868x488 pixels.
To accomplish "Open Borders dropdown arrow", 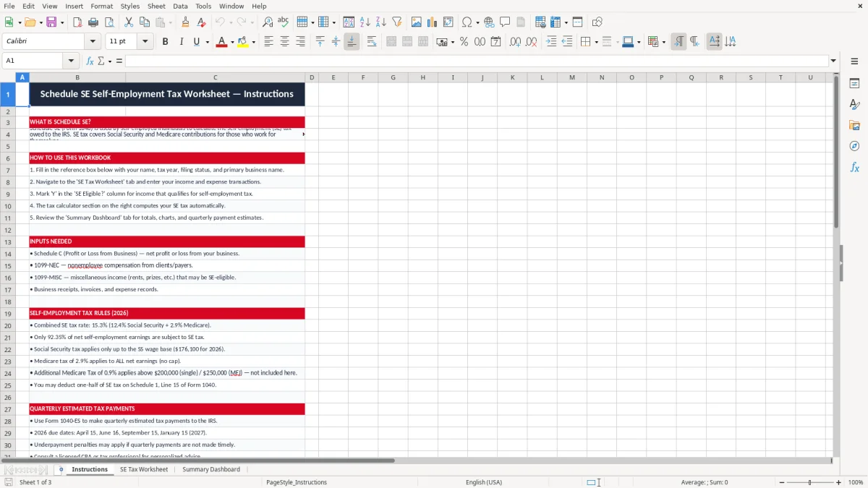I will tap(595, 42).
